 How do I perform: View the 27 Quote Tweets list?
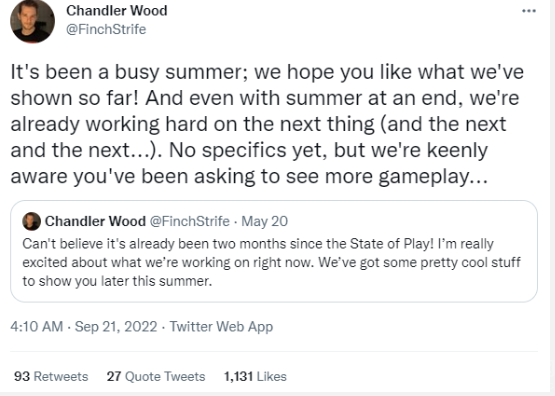[x=156, y=376]
